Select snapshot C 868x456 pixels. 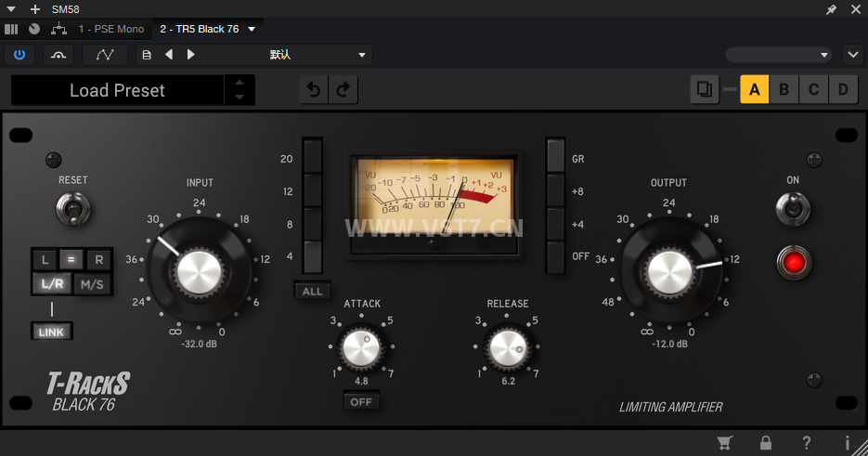coord(814,89)
